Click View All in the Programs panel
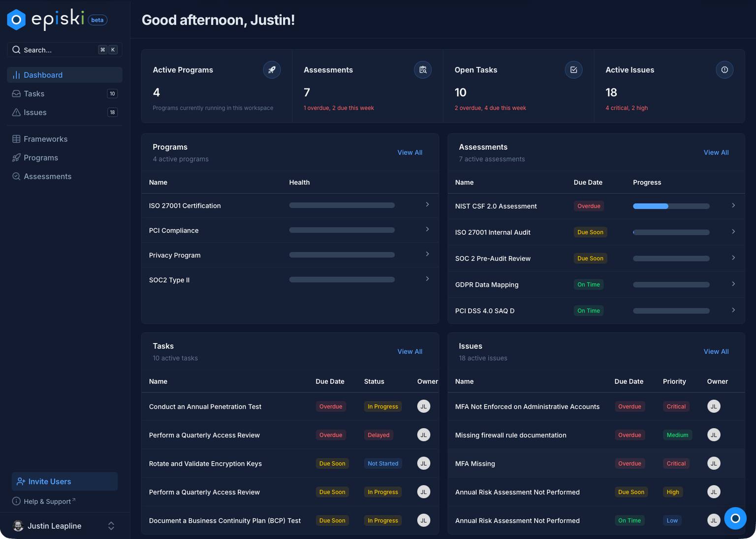 409,152
